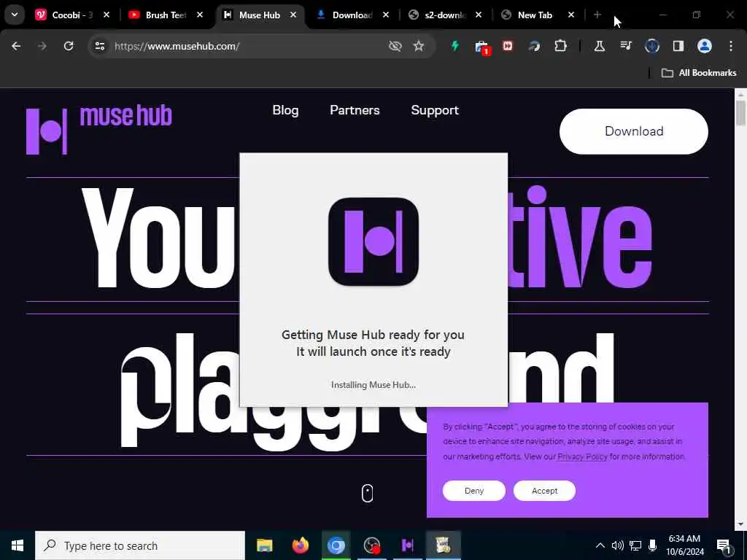
Task: Open File Explorer from taskbar
Action: click(264, 545)
